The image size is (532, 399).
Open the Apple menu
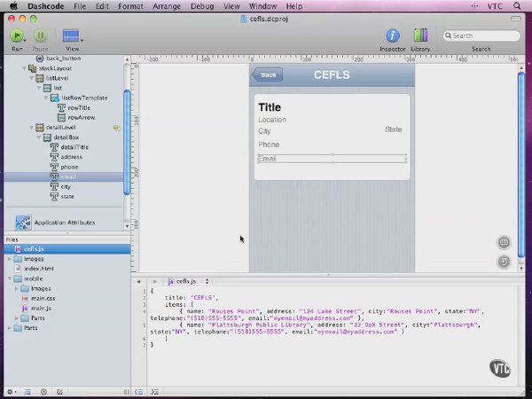13,6
